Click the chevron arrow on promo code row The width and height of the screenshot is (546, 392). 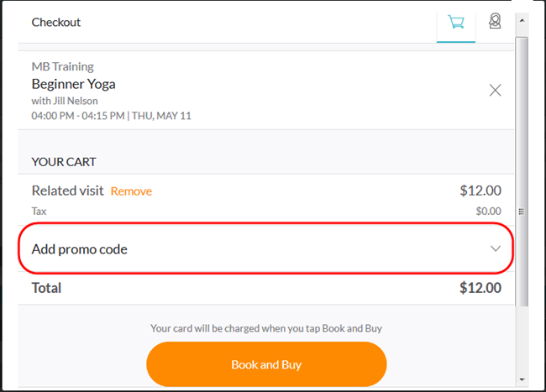click(495, 248)
